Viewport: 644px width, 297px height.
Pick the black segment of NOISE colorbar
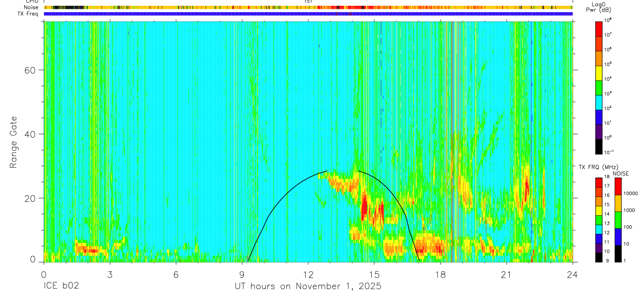click(618, 254)
